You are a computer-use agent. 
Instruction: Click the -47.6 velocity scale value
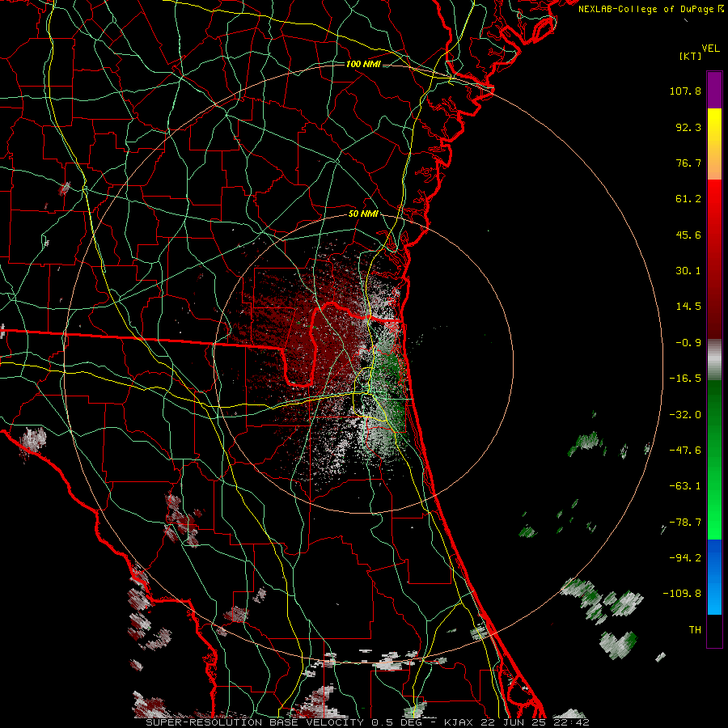tap(685, 451)
